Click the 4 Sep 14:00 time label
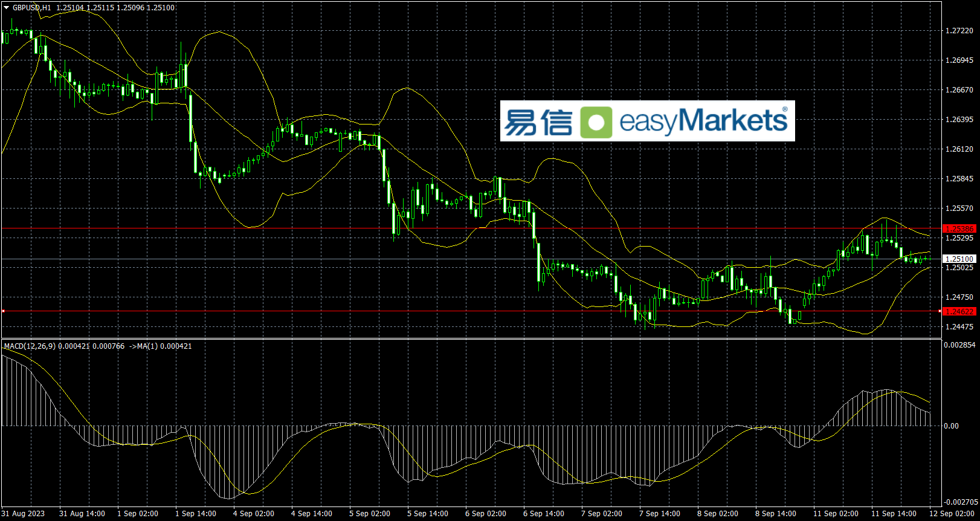Screen dimensions: 980x521 coord(312,514)
